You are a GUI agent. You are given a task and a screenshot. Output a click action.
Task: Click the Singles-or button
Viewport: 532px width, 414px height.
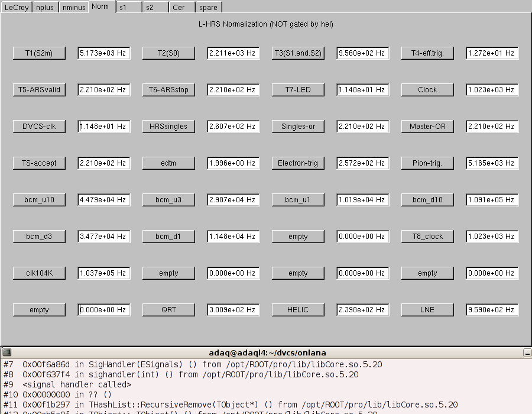pyautogui.click(x=298, y=127)
